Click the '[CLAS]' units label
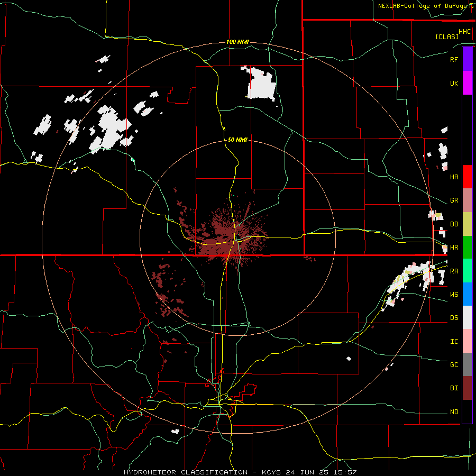Viewport: 476px width, 476px height. point(447,36)
